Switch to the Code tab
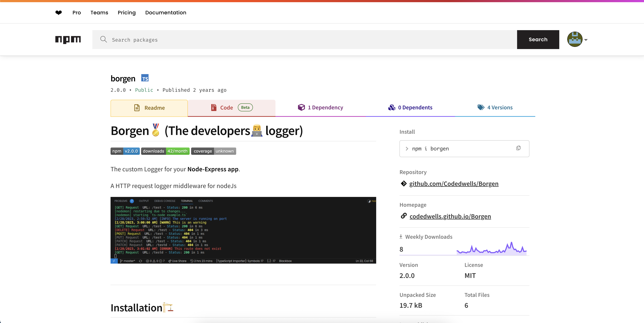 click(231, 108)
